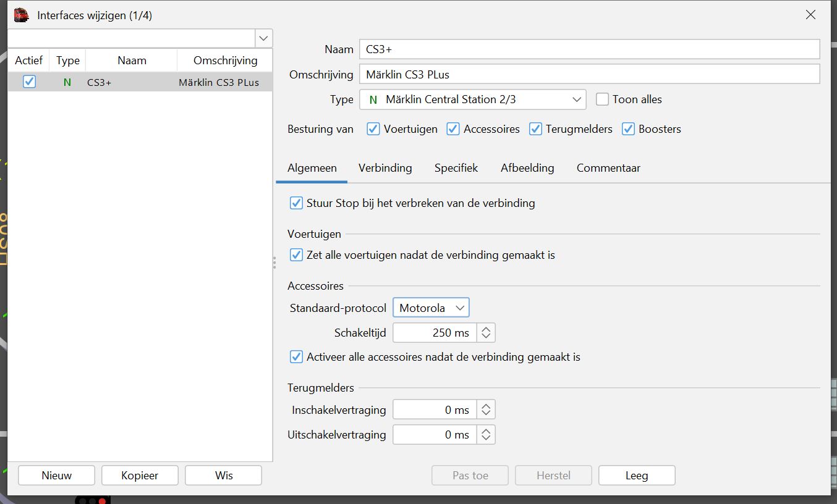Screen dimensions: 837x504
Task: Open the Commentaar tab
Action: (608, 168)
